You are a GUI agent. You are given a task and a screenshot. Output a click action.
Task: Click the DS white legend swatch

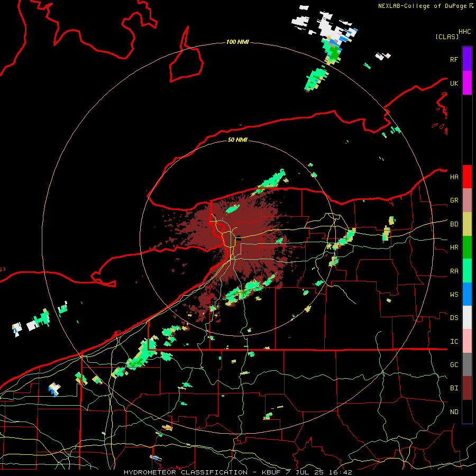[467, 317]
